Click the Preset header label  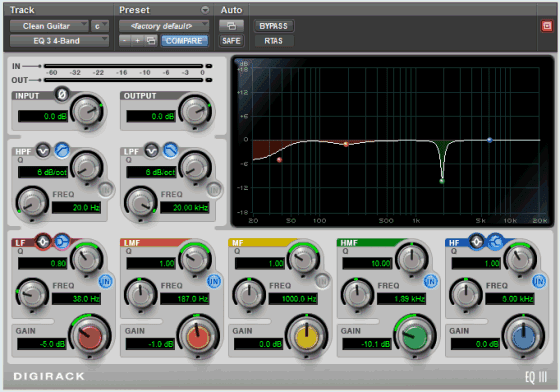tap(134, 10)
